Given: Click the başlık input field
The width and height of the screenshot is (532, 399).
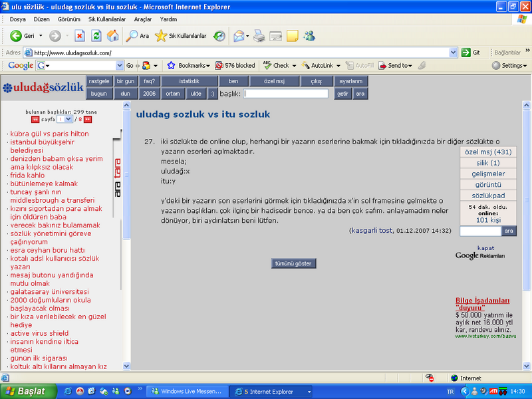Looking at the screenshot, I should [286, 94].
